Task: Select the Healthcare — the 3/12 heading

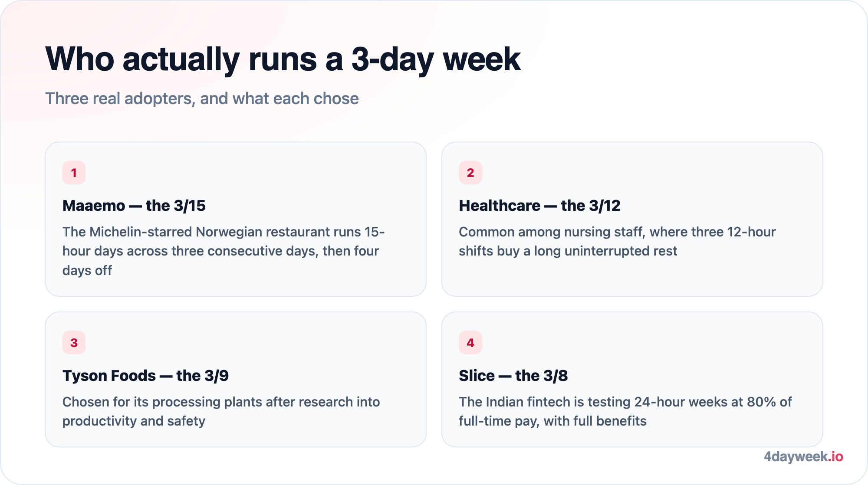Action: point(539,206)
